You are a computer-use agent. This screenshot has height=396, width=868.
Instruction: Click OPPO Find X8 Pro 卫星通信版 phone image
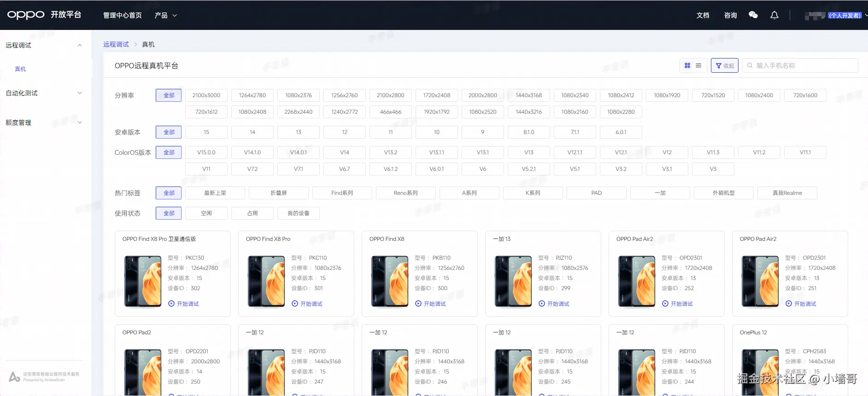[x=143, y=281]
